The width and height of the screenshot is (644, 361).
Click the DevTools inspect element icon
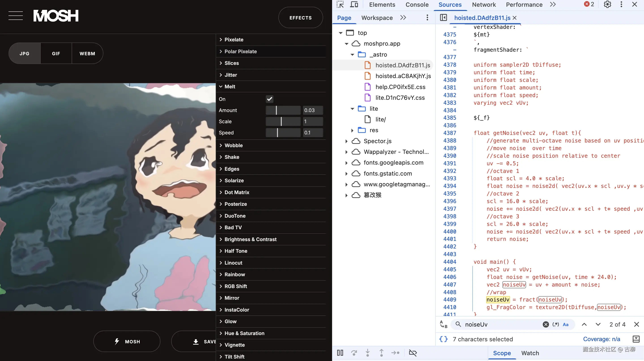[x=340, y=4]
